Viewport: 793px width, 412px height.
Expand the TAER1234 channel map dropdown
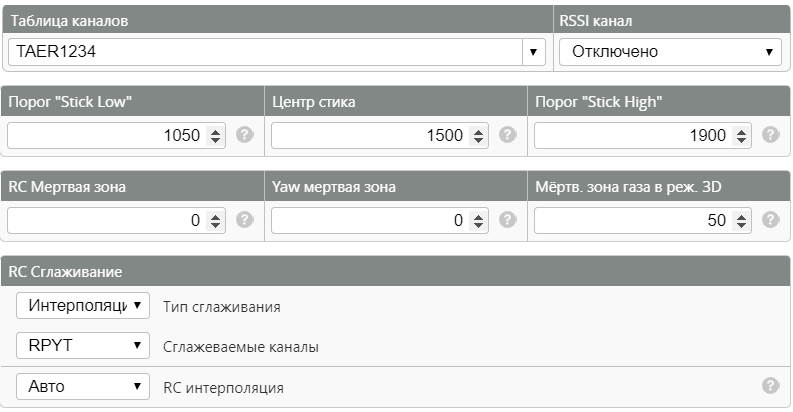coord(534,52)
